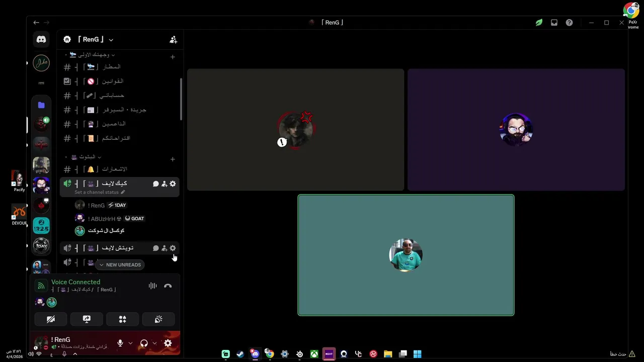644x362 pixels.
Task: Open microphone input options arrow
Action: pos(130,343)
